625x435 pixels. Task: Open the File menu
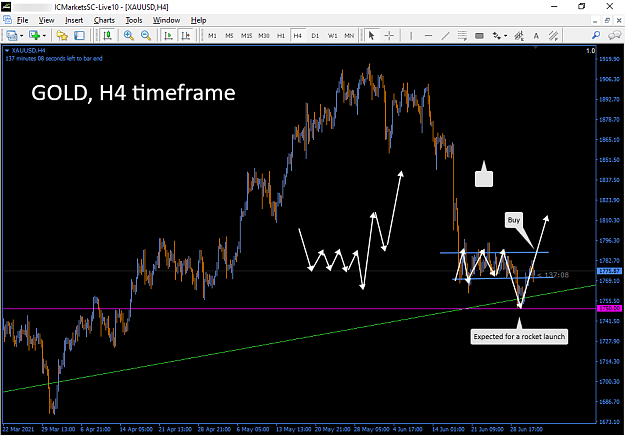click(x=22, y=20)
